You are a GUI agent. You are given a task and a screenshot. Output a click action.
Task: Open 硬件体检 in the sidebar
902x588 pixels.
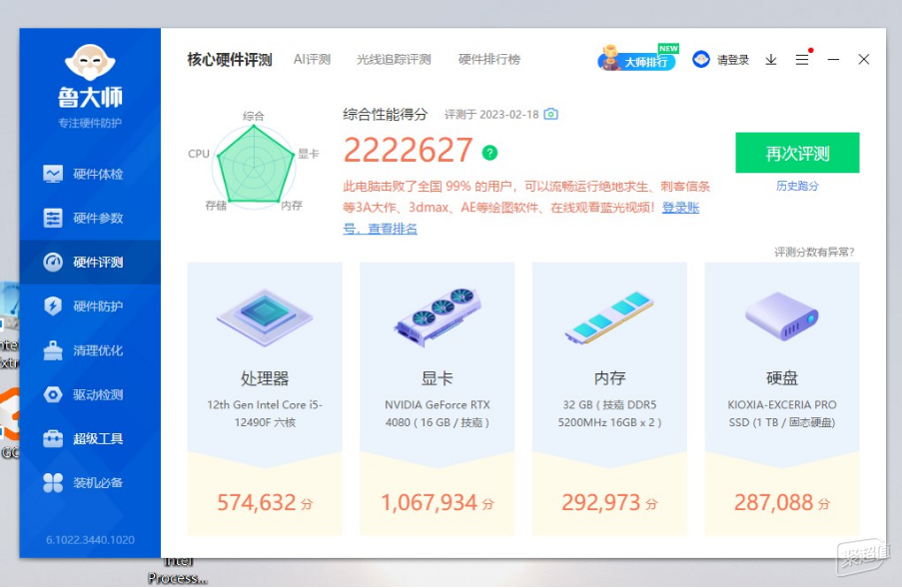tap(90, 174)
